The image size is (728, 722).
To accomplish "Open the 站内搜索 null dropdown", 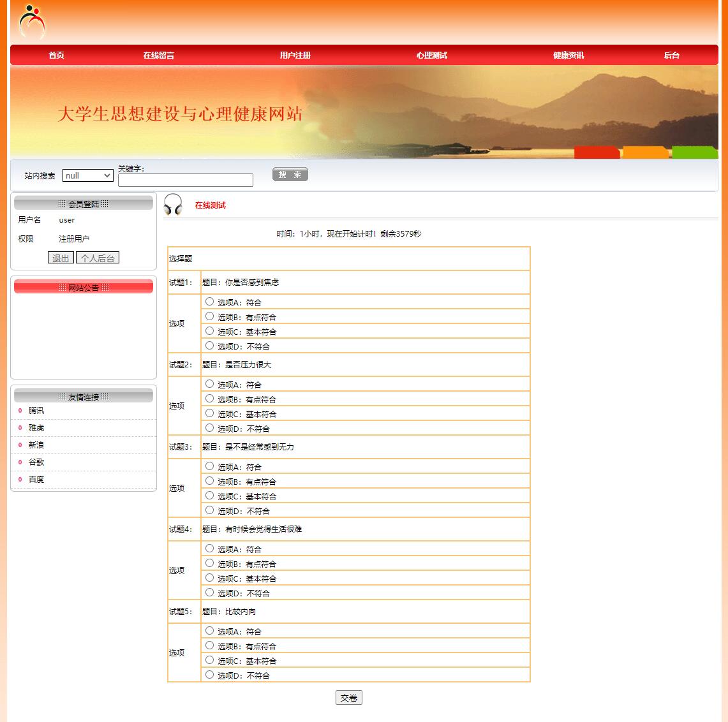I will (x=87, y=175).
